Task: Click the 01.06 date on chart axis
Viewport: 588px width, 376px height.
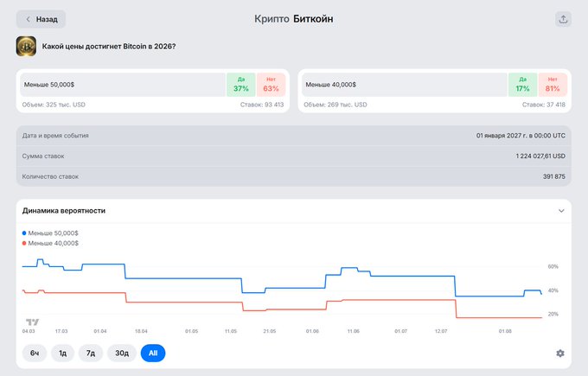Action: pyautogui.click(x=312, y=331)
